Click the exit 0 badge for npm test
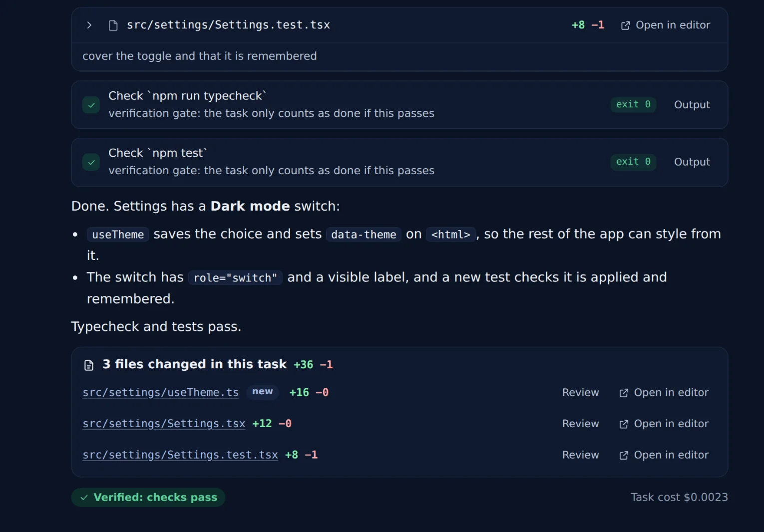This screenshot has width=764, height=532. click(x=633, y=162)
